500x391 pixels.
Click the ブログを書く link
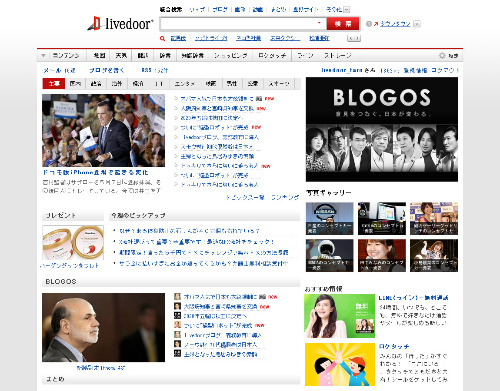coord(107,70)
